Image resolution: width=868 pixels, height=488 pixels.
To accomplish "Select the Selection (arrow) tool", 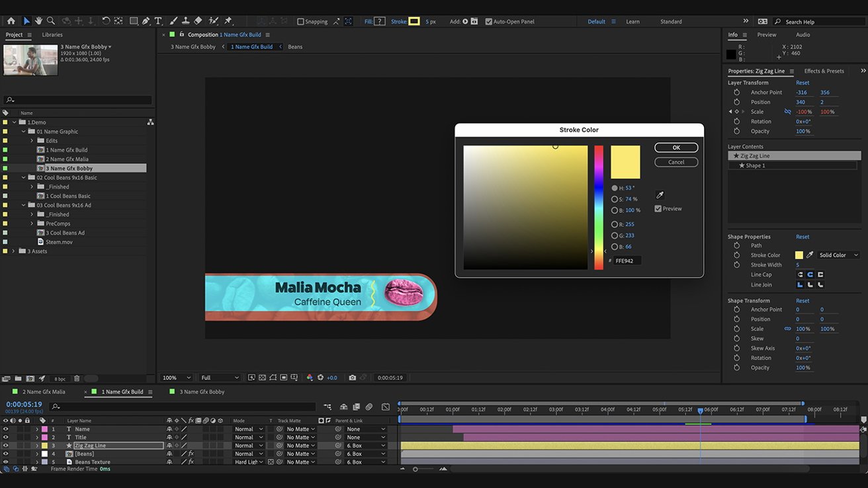I will pyautogui.click(x=26, y=21).
